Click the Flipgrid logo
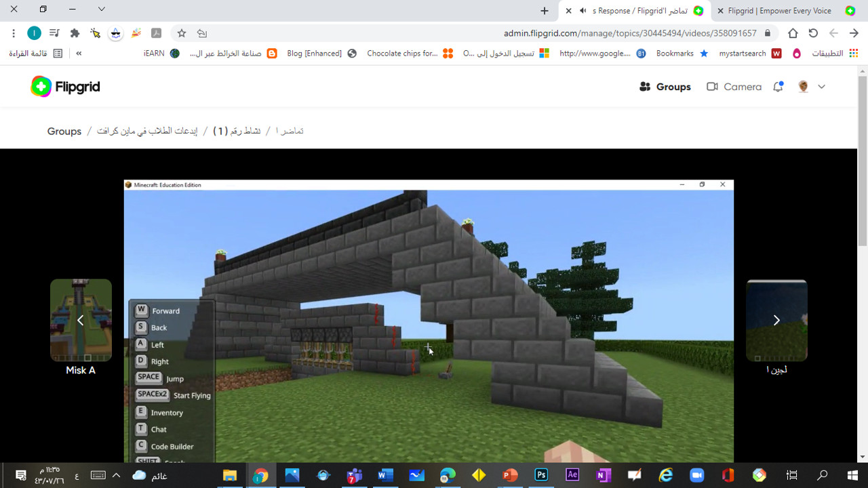 pyautogui.click(x=65, y=87)
